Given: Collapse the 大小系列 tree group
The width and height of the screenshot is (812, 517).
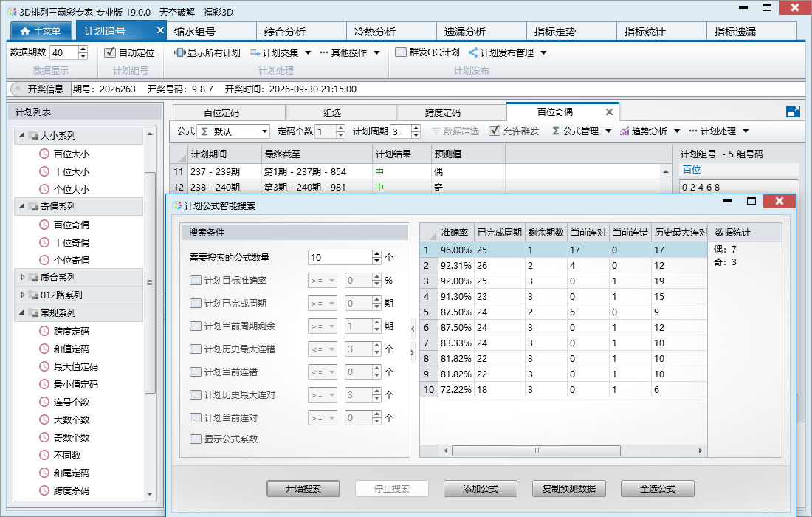Looking at the screenshot, I should click(21, 135).
